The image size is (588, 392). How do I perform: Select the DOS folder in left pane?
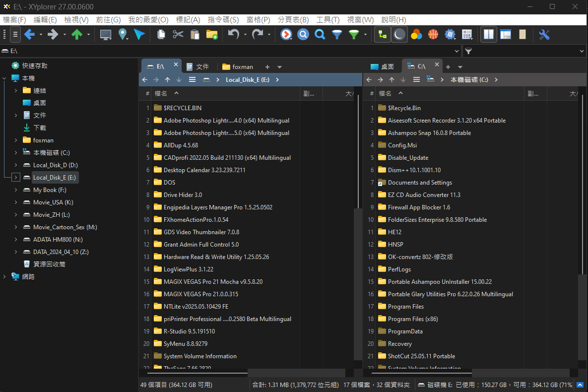tap(170, 182)
